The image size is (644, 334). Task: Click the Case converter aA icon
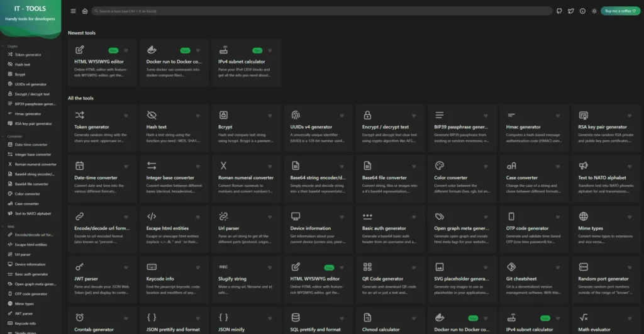(x=511, y=165)
